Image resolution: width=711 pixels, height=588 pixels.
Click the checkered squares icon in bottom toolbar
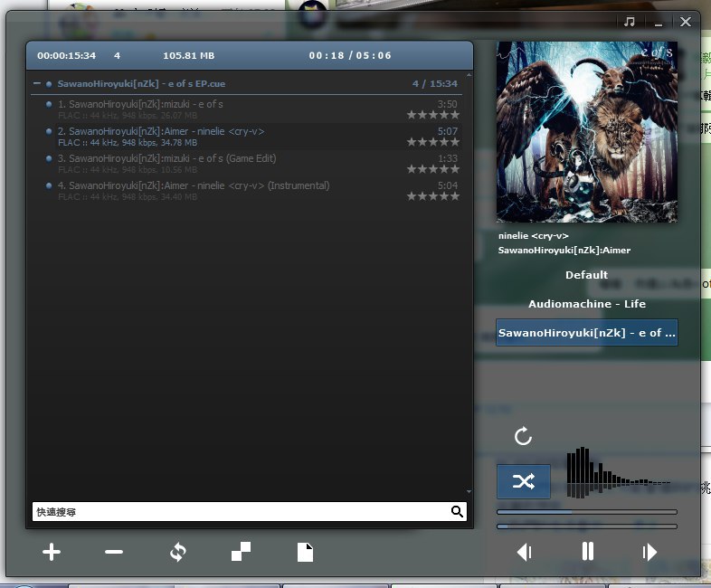241,552
